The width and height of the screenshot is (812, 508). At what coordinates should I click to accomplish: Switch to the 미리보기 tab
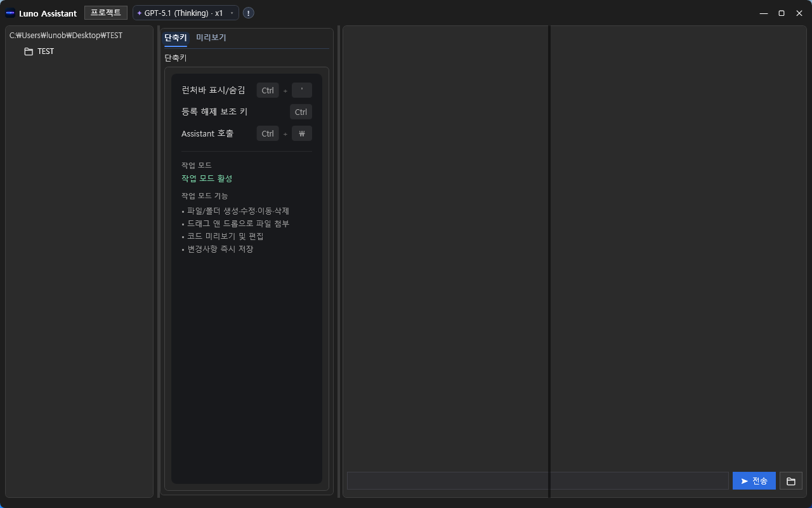coord(211,37)
